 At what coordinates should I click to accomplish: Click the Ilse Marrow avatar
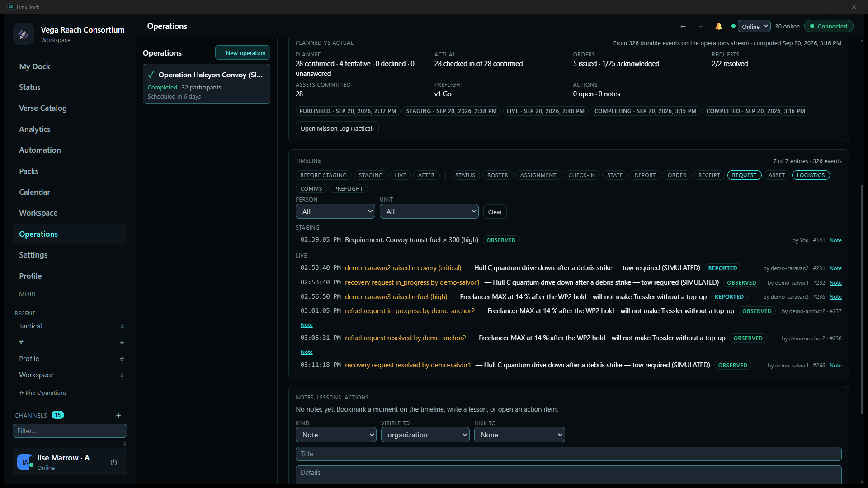pyautogui.click(x=25, y=462)
